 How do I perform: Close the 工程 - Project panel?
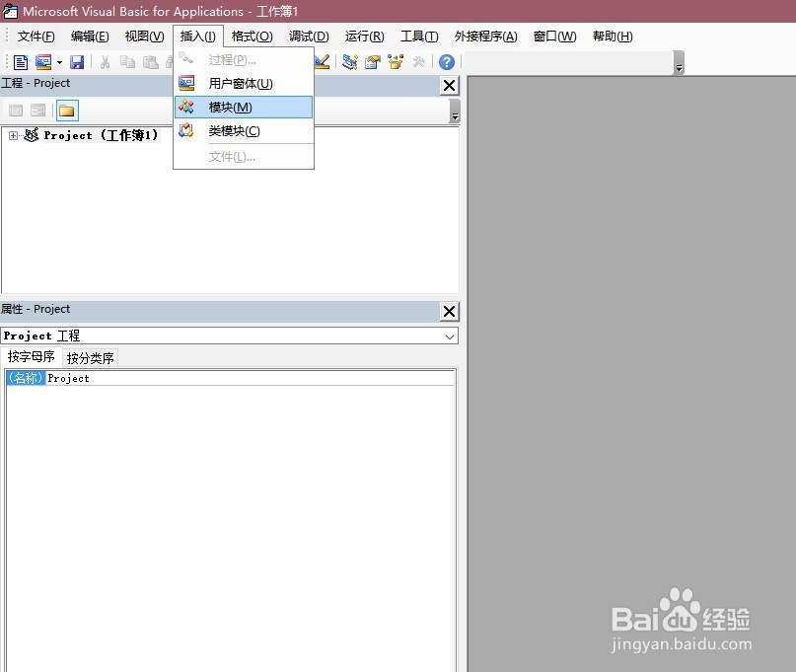tap(449, 85)
